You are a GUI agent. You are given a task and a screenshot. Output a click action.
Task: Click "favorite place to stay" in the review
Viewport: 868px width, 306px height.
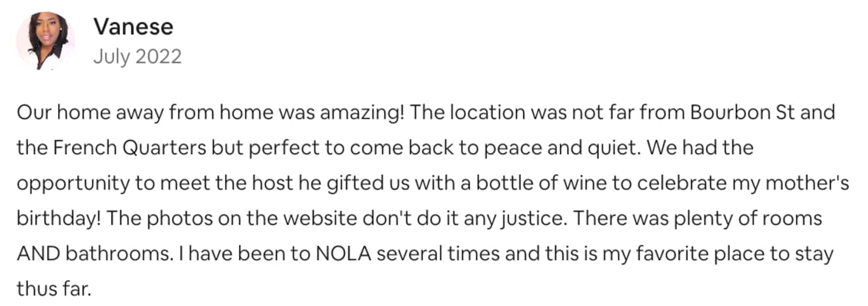click(x=734, y=254)
